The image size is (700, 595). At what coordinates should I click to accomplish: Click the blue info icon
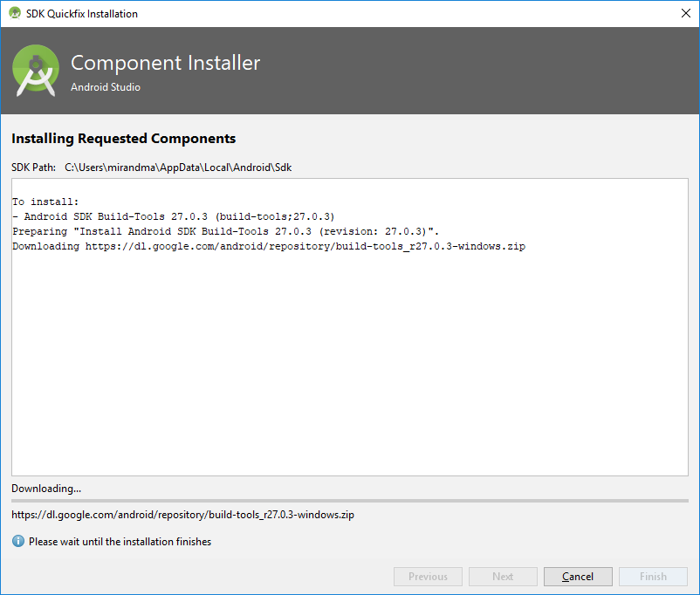[18, 542]
